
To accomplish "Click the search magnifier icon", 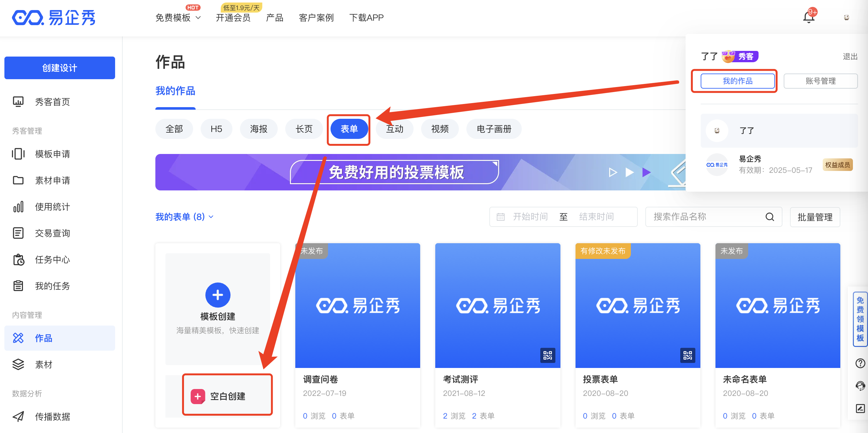I will click(x=770, y=217).
